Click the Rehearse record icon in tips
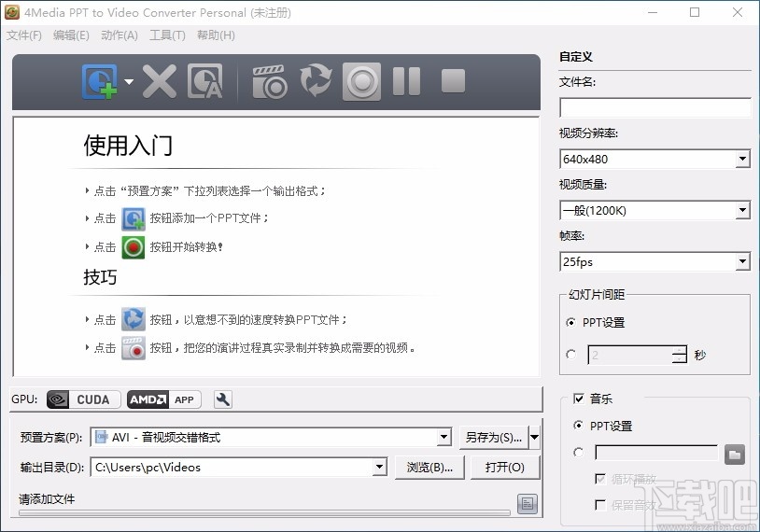The width and height of the screenshot is (760, 532). click(x=133, y=348)
